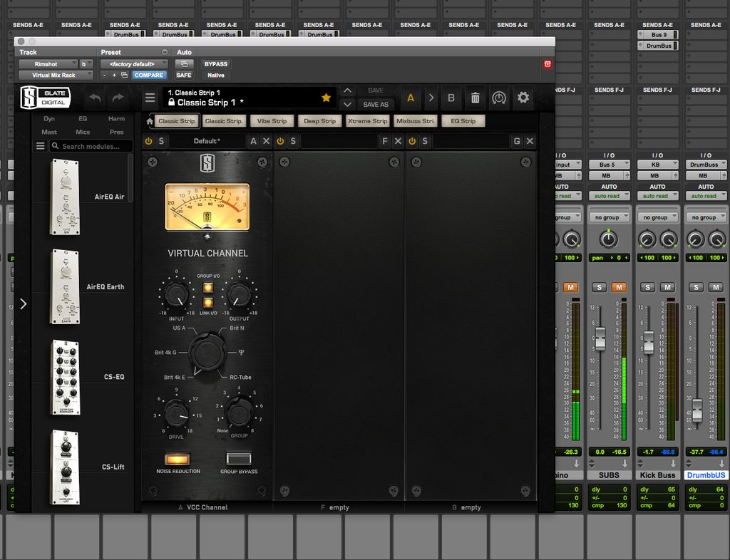This screenshot has height=560, width=730.
Task: Open the module list view menu icon
Action: coord(41,146)
